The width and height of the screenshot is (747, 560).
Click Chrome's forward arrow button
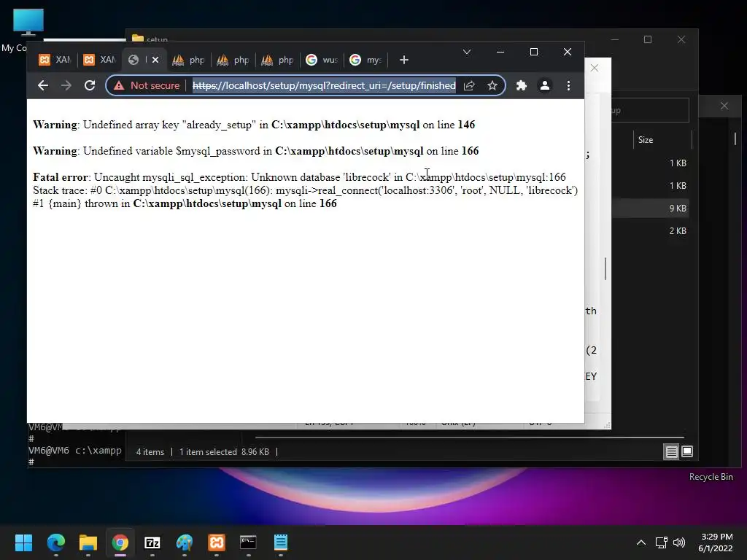pyautogui.click(x=66, y=86)
